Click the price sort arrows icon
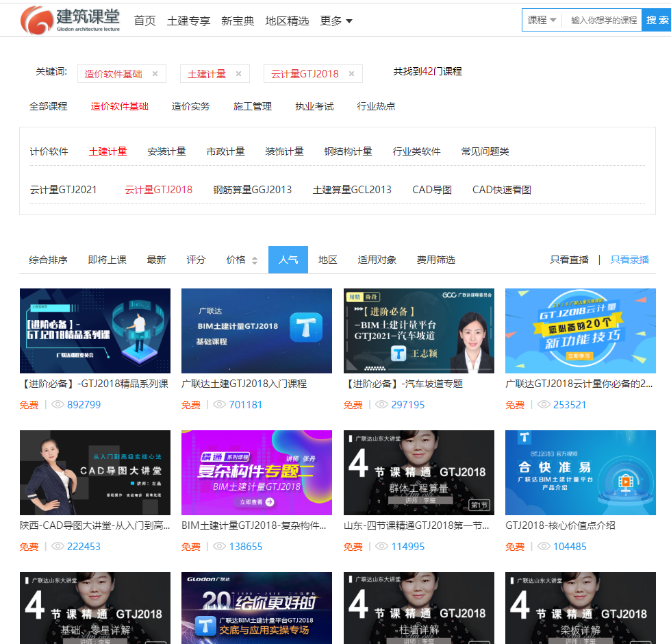Screen dimensions: 671x644 [x=255, y=260]
